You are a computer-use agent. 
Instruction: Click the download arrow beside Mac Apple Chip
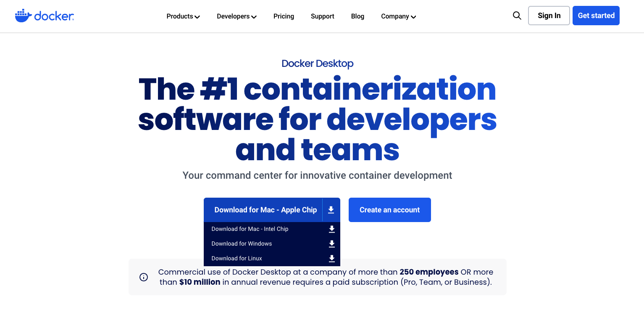click(x=331, y=210)
